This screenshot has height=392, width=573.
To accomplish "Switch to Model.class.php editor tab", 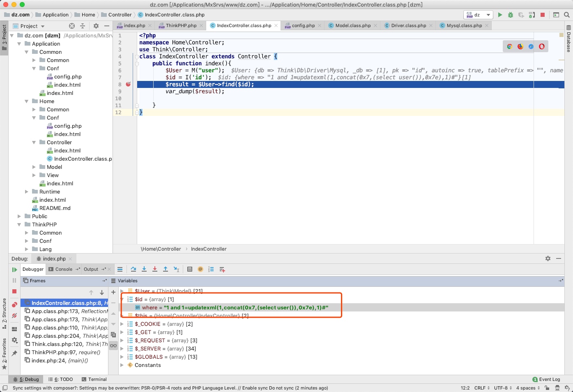I will (352, 25).
